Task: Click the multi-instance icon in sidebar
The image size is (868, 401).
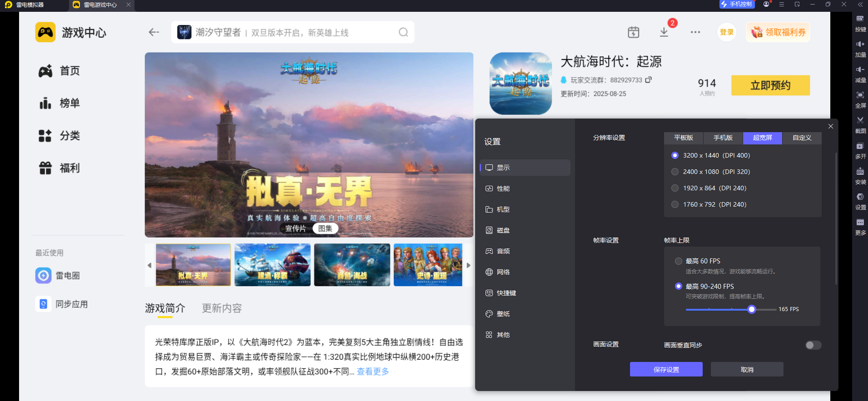Action: click(x=860, y=149)
